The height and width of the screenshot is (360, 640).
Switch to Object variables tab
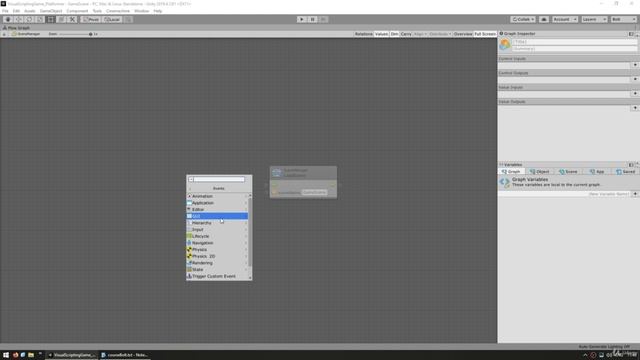click(540, 172)
